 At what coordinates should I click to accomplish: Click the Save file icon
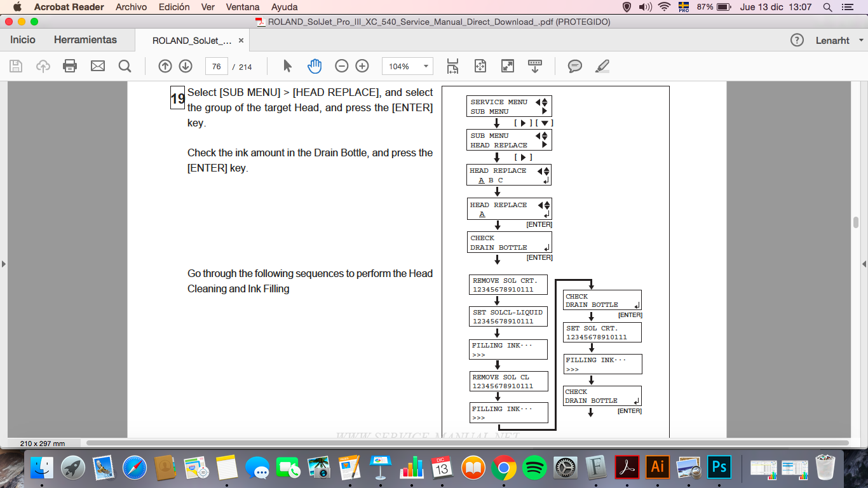coord(16,66)
